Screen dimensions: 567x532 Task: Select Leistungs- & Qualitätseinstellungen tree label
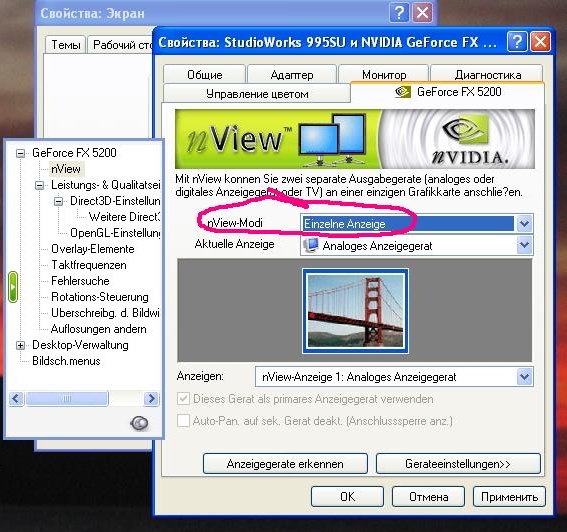[106, 185]
